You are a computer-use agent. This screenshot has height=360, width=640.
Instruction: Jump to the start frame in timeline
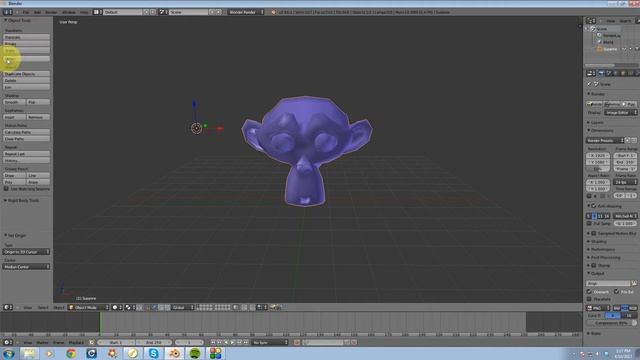pos(213,342)
